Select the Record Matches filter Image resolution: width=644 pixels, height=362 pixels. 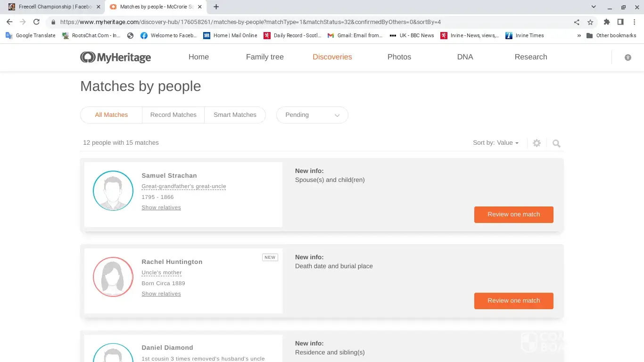coord(173,115)
